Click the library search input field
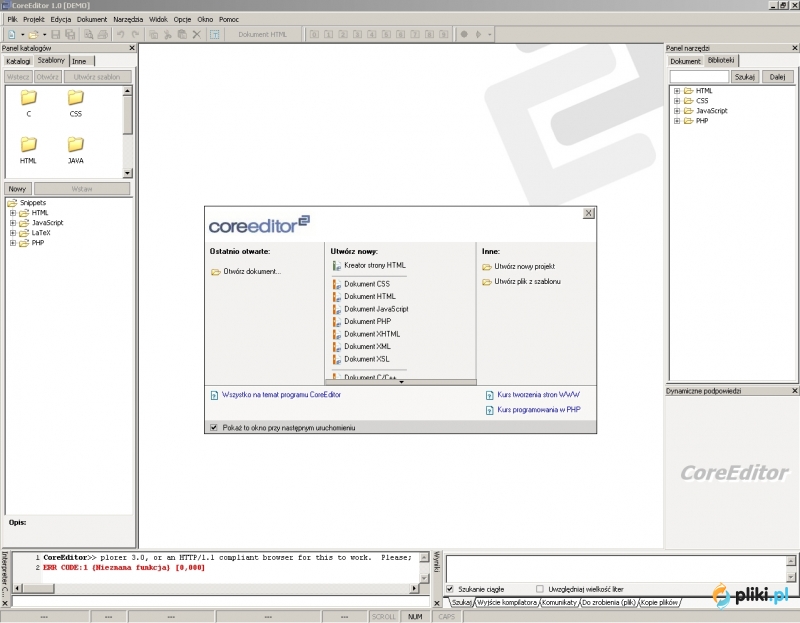The width and height of the screenshot is (800, 623). pos(699,77)
